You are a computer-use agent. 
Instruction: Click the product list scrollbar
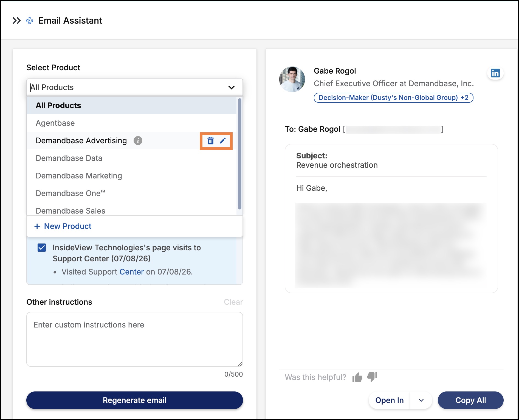240,154
